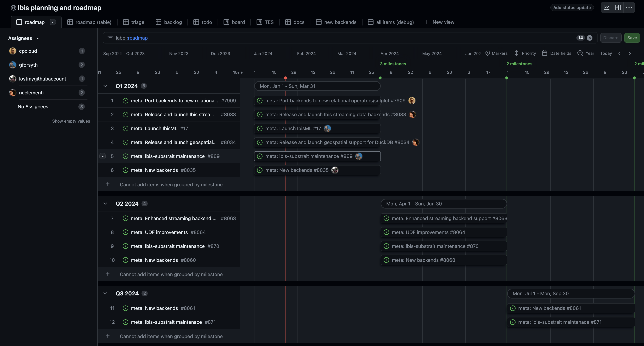Click the filter icon beside label:roadmap
Screen dimensions: 644x346
click(110, 38)
